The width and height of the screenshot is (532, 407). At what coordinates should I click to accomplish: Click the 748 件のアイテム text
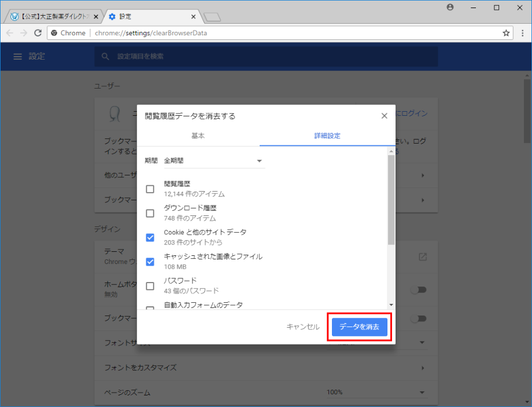pos(190,218)
